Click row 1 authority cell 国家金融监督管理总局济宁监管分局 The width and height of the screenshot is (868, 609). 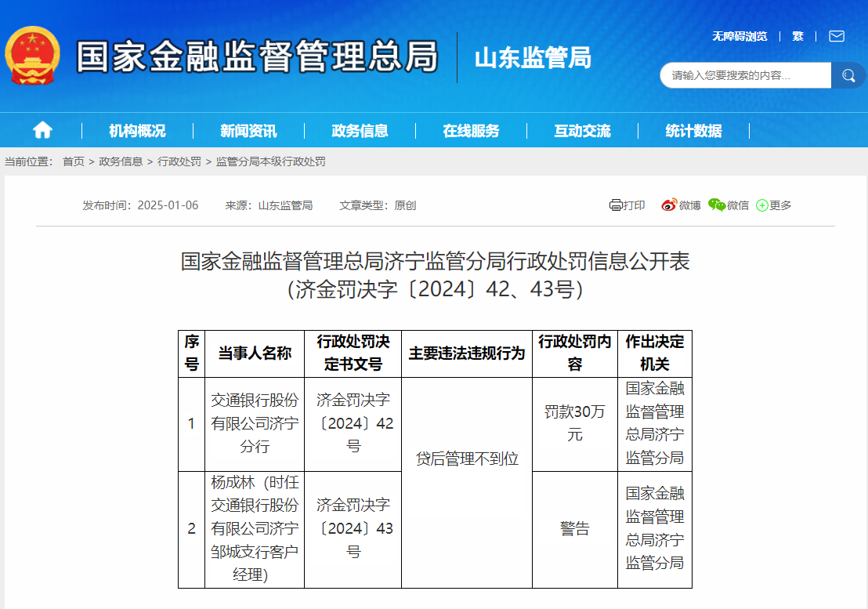(x=655, y=423)
